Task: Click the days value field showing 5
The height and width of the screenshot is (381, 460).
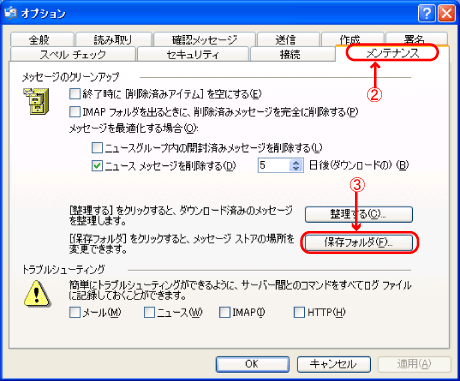Action: tap(274, 165)
